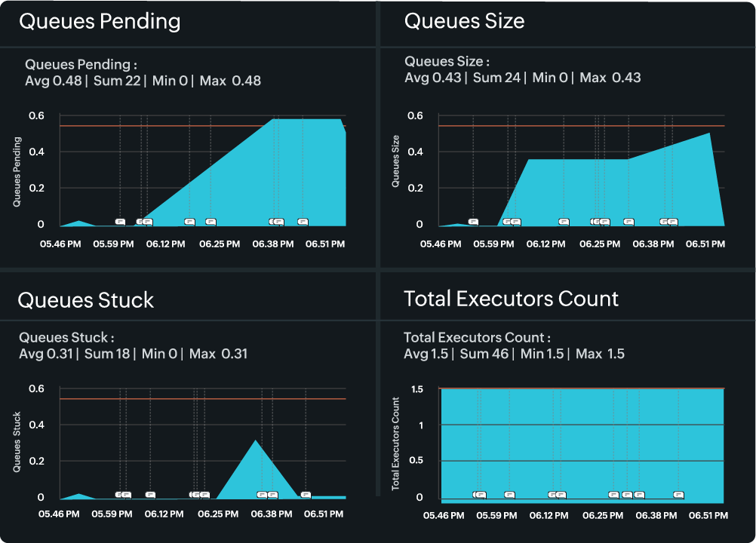
Task: Expand the Queues Pending panel header
Action: coord(102,21)
